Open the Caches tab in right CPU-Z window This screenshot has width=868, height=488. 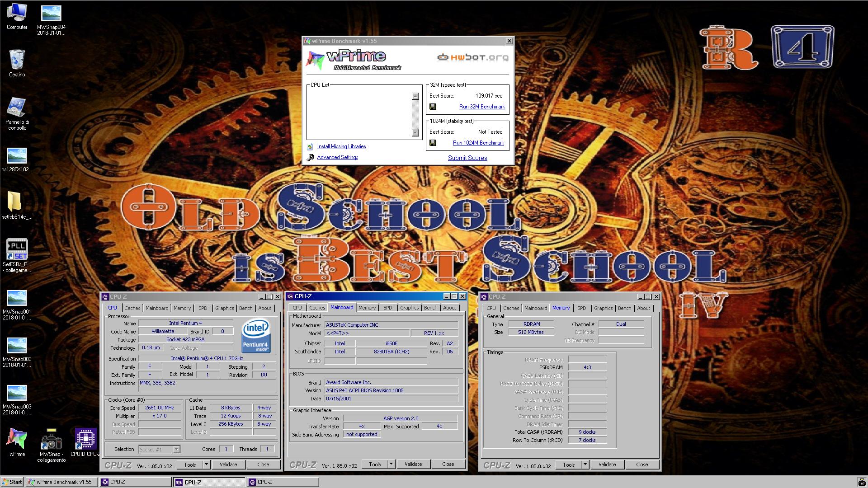tap(511, 308)
